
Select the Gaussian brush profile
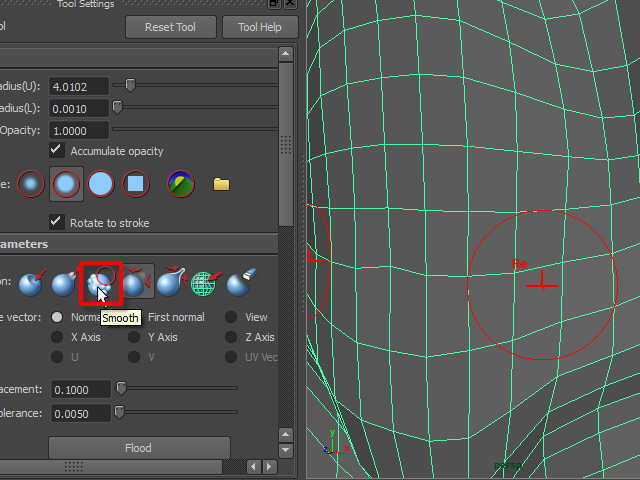(x=32, y=184)
